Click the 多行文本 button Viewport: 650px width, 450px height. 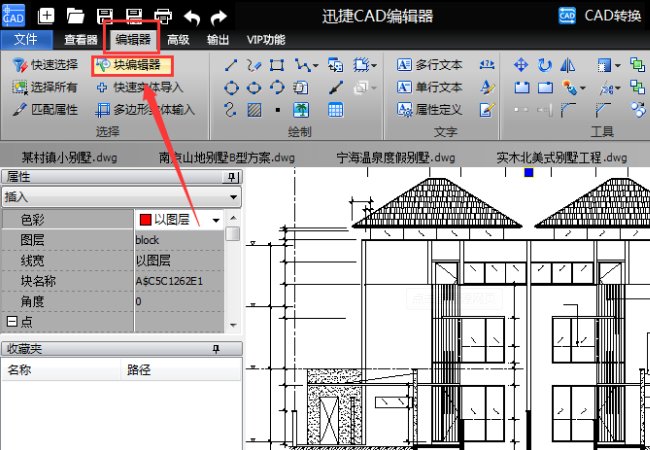[429, 65]
